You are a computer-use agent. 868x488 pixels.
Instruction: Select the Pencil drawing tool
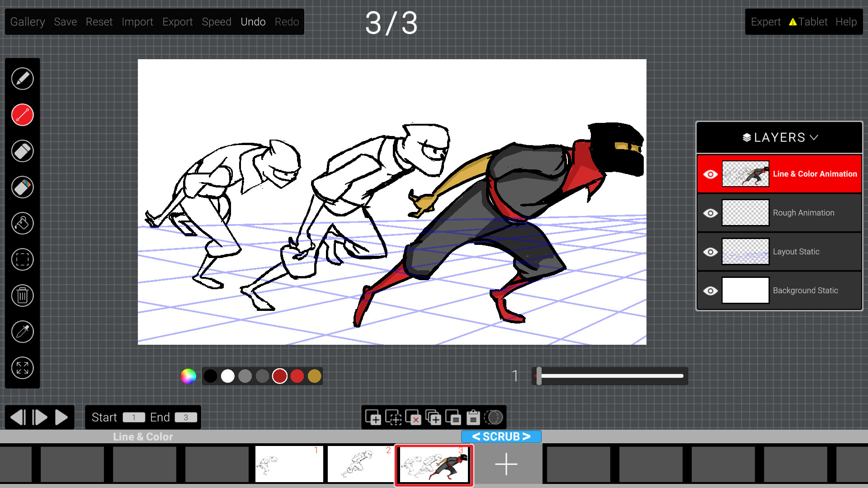(22, 79)
